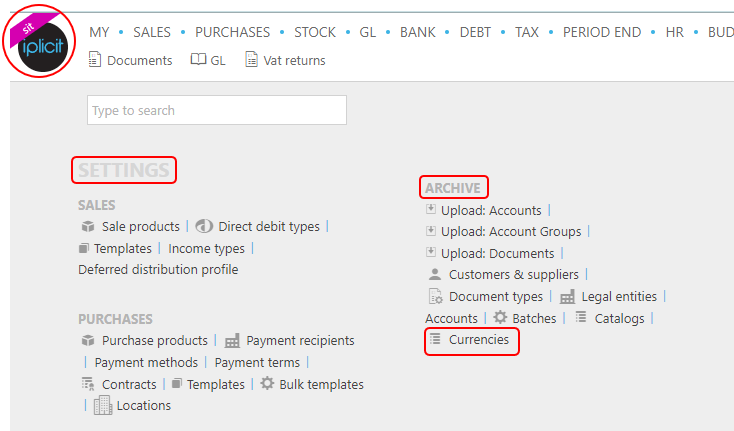This screenshot has height=431, width=734.
Task: Open Income types settings
Action: point(206,248)
